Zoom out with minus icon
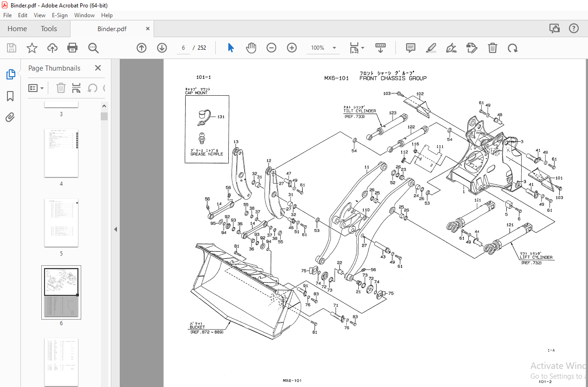Screen dimensions: 588x387 271,48
